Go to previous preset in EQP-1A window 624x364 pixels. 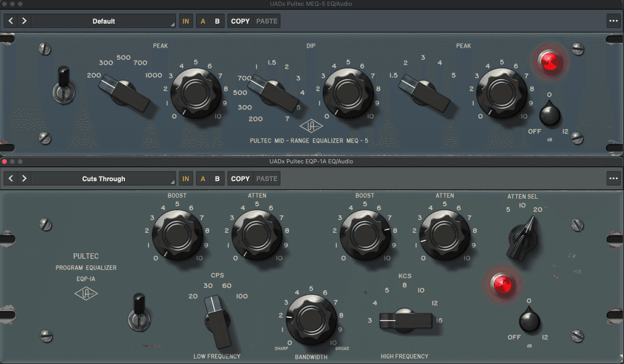pos(11,179)
